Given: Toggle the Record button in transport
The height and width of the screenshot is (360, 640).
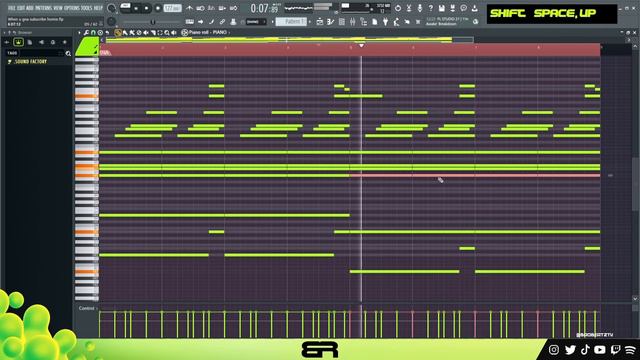Looking at the screenshot, I should [x=158, y=8].
